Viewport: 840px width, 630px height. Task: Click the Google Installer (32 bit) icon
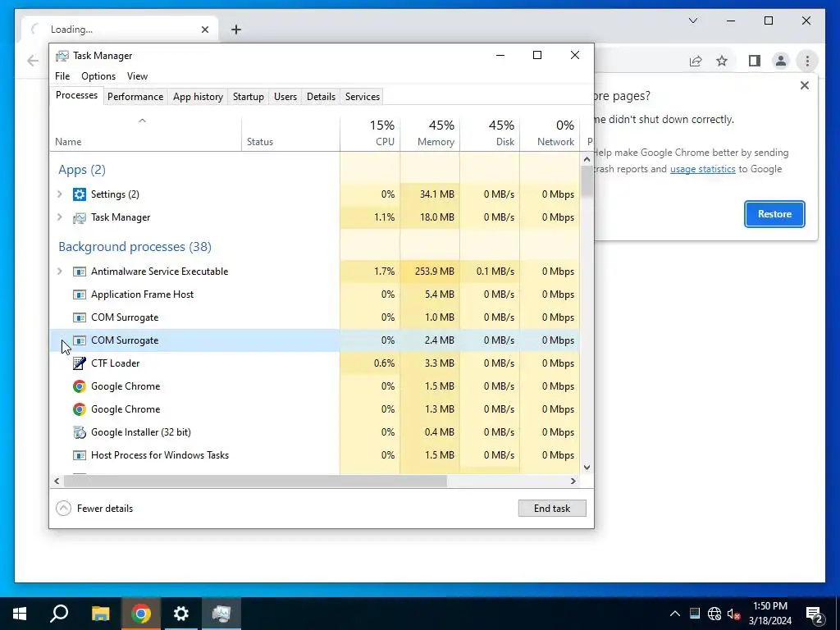coord(80,432)
